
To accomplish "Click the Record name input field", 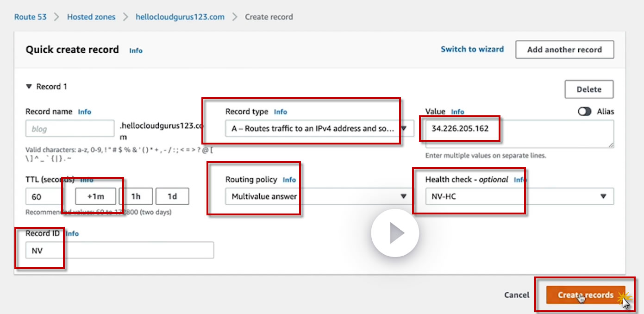I will click(x=69, y=129).
